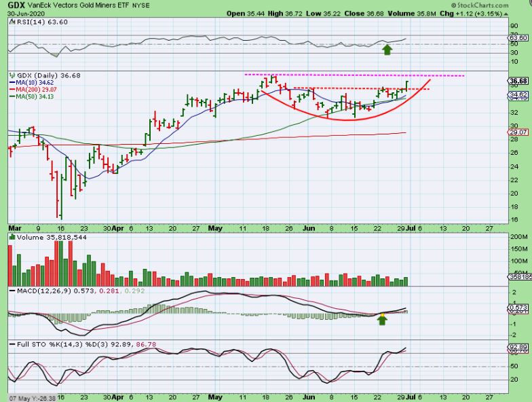The image size is (532, 402).
Task: Click the 36.68 price tag on right axis
Action: [x=518, y=81]
